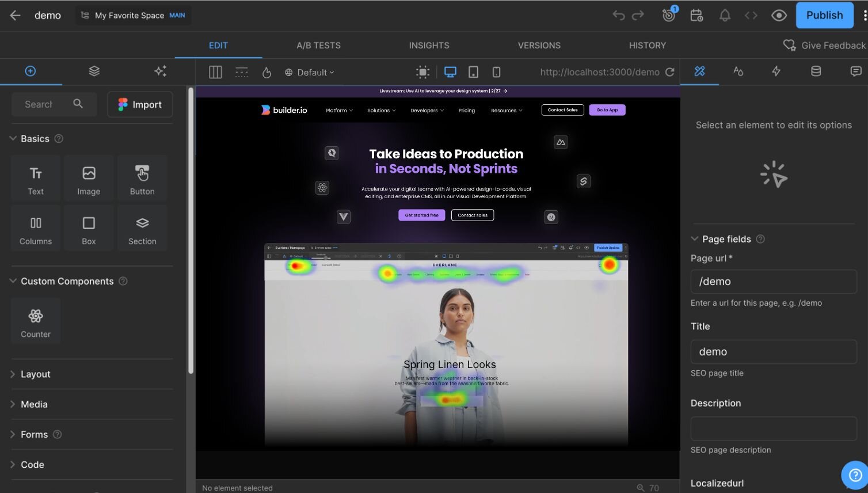Select the Image block
The width and height of the screenshot is (868, 493).
coord(89,180)
